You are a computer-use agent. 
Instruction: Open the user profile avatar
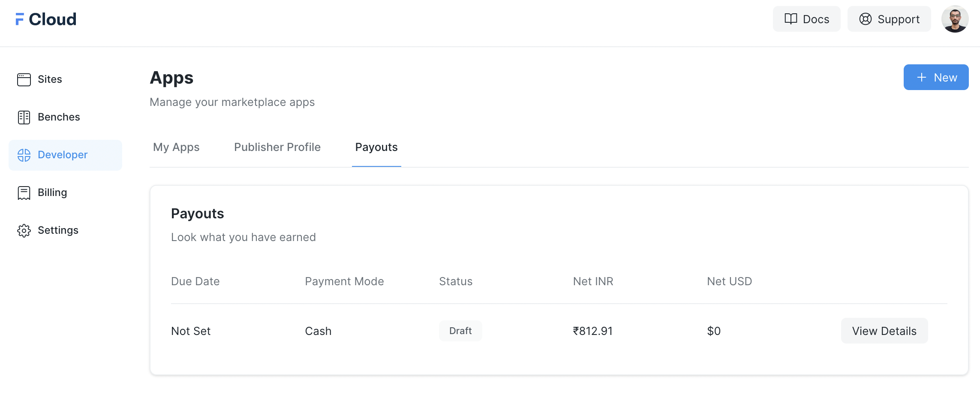click(x=955, y=19)
